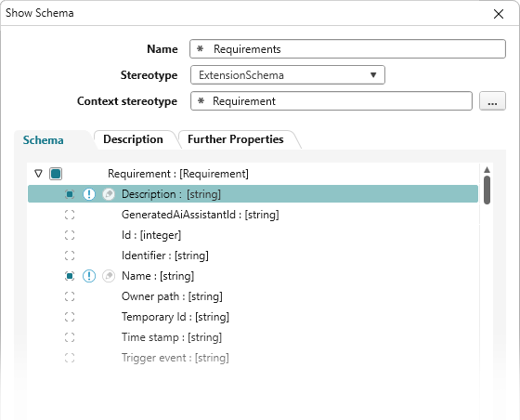This screenshot has height=420, width=520.
Task: Check the Owner path attribute checkbox
Action: (x=70, y=296)
